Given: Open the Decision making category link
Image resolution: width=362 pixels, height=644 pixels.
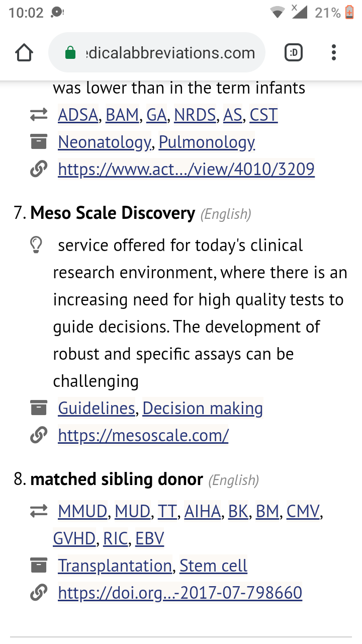Looking at the screenshot, I should coord(203,409).
